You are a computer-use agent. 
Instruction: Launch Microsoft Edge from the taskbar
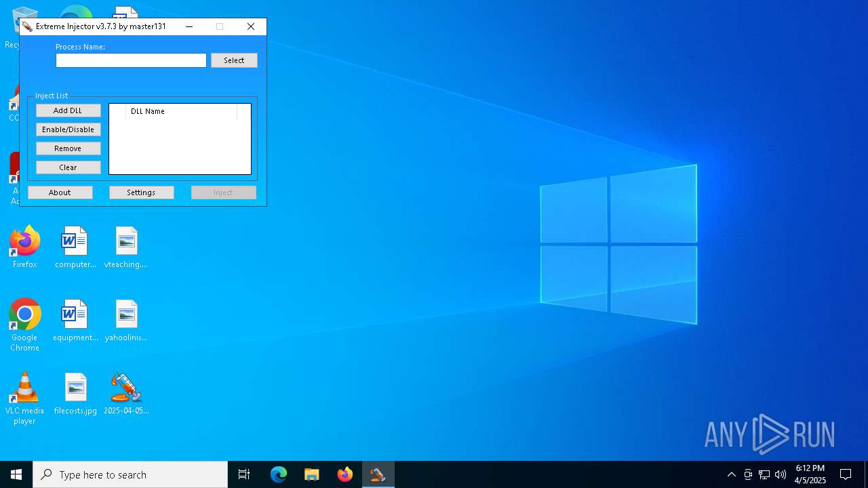[x=279, y=474]
